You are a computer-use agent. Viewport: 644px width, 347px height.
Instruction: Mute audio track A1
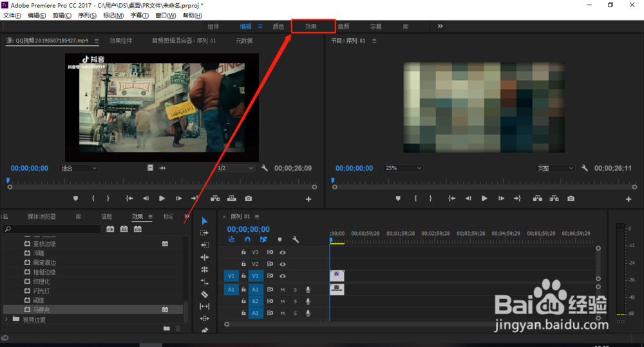click(283, 290)
